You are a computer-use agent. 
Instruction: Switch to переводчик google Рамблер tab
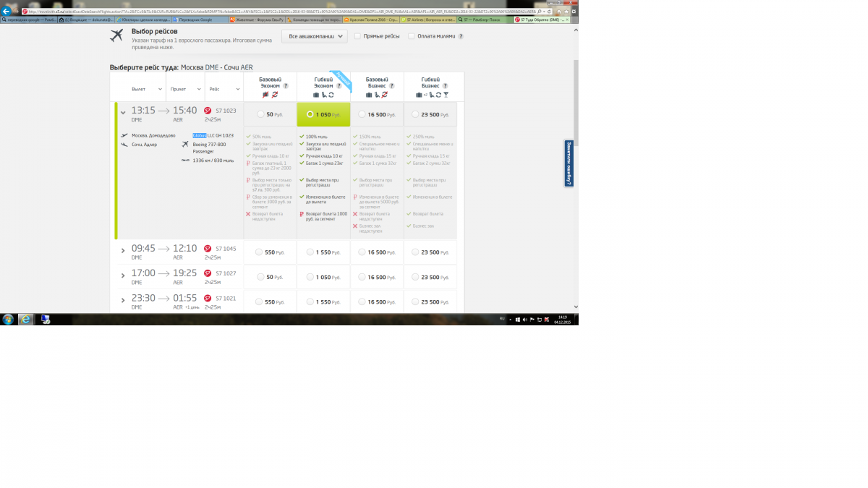coord(29,20)
